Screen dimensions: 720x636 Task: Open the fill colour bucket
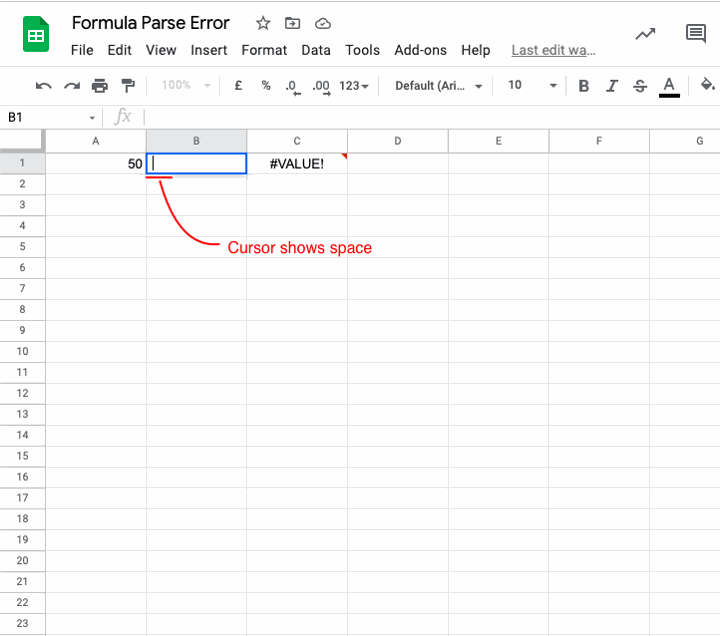[707, 85]
